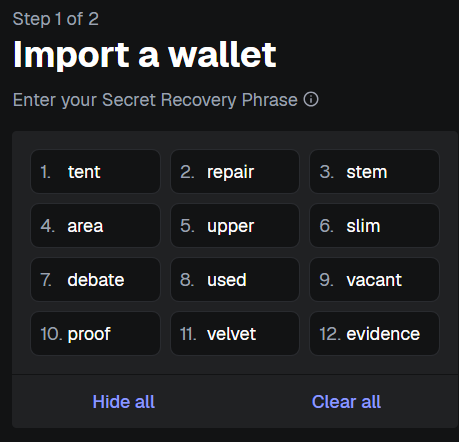The height and width of the screenshot is (442, 459).
Task: Select word field 12 containing evidence
Action: click(x=374, y=334)
